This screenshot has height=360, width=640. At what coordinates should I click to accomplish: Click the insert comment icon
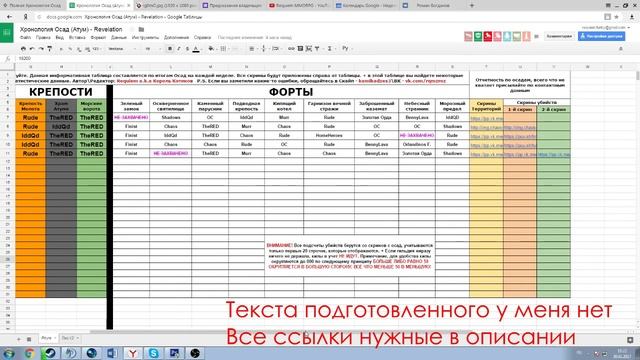click(300, 49)
